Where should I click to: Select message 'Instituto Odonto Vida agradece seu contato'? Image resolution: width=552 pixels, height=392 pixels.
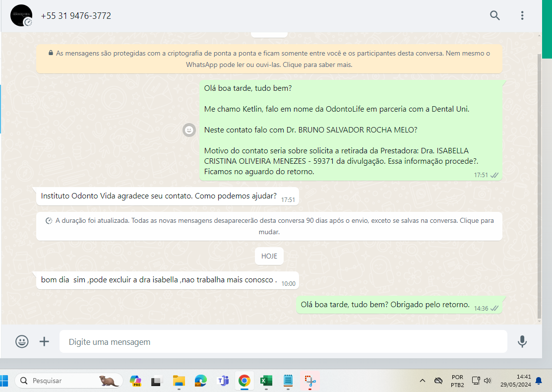(x=168, y=196)
